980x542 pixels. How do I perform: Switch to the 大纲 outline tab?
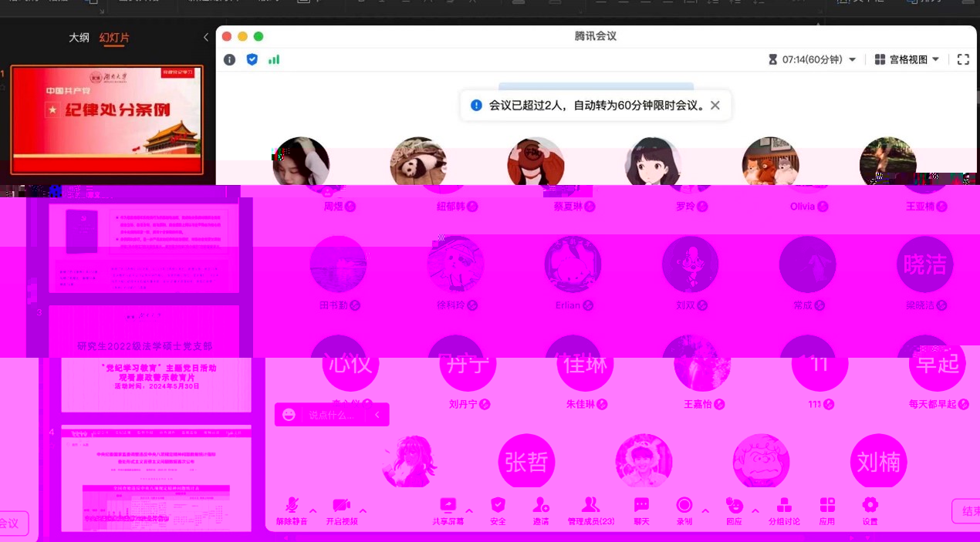(x=79, y=37)
